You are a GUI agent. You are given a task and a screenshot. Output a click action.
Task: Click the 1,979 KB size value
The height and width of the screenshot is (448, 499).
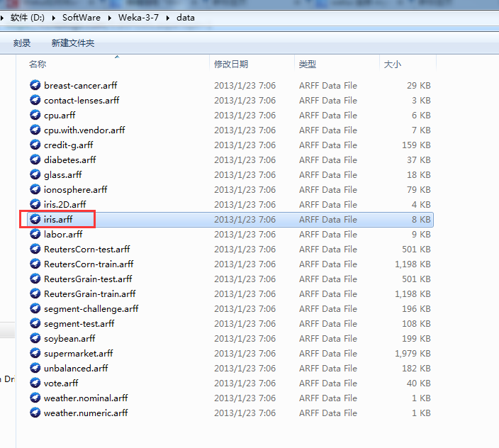(x=413, y=353)
